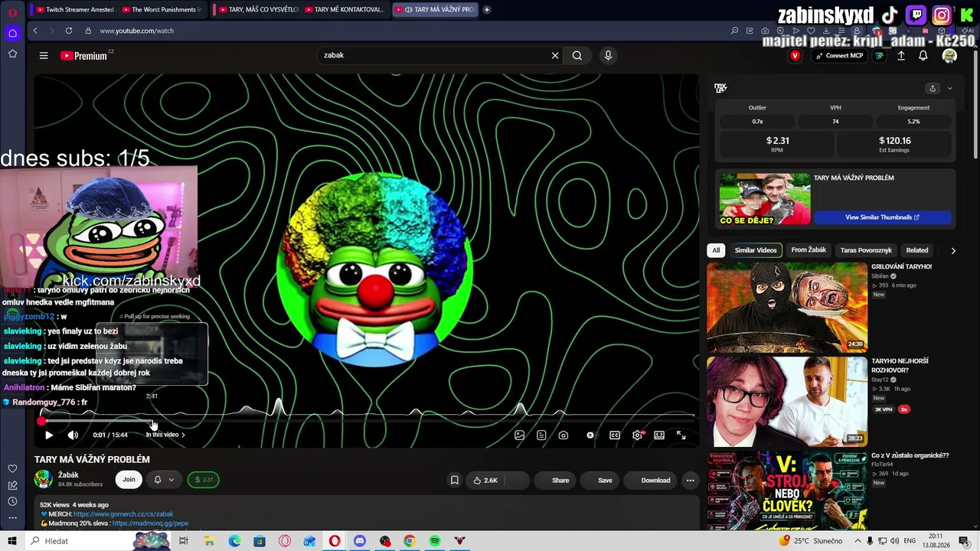The image size is (980, 551).
Task: Open Opera sidebar history clock icon
Action: [12, 501]
